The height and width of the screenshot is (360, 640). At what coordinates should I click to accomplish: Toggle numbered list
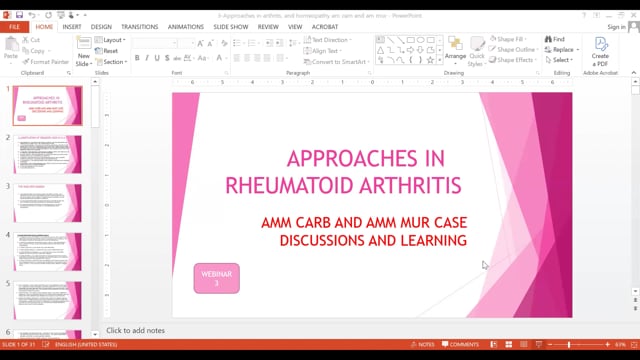point(252,43)
